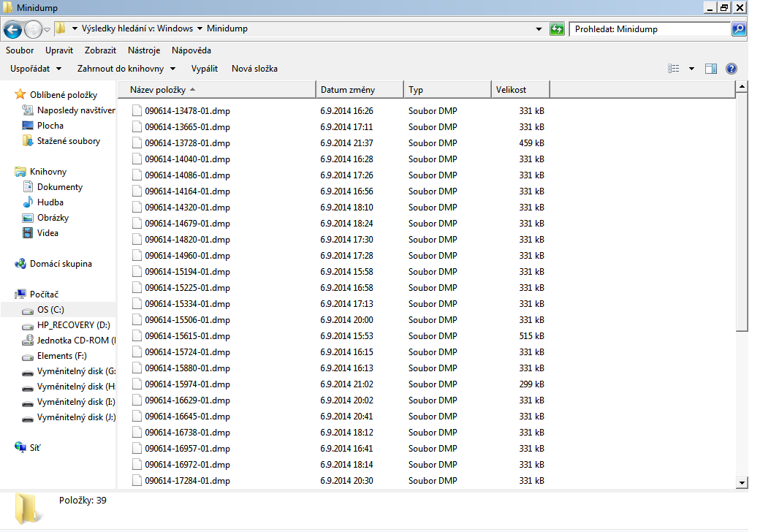Open the Help question mark icon
Image resolution: width=760 pixels, height=532 pixels.
(x=731, y=69)
